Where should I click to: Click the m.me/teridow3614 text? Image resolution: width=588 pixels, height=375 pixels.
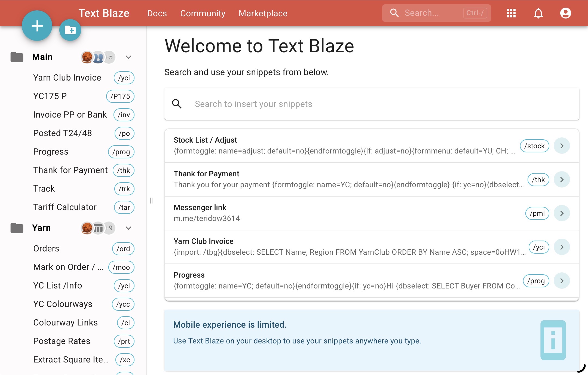coord(207,218)
